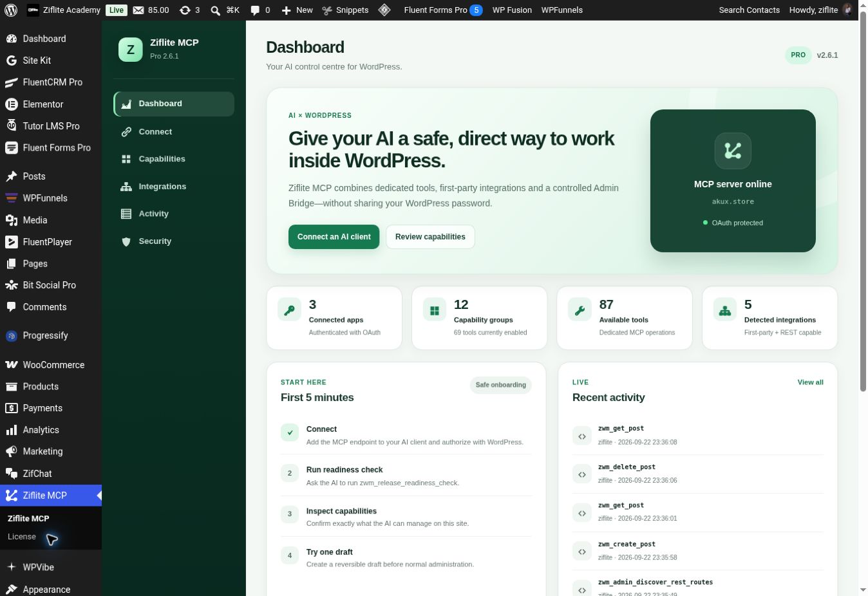Click the search ⌘K magnifier icon

pos(216,10)
